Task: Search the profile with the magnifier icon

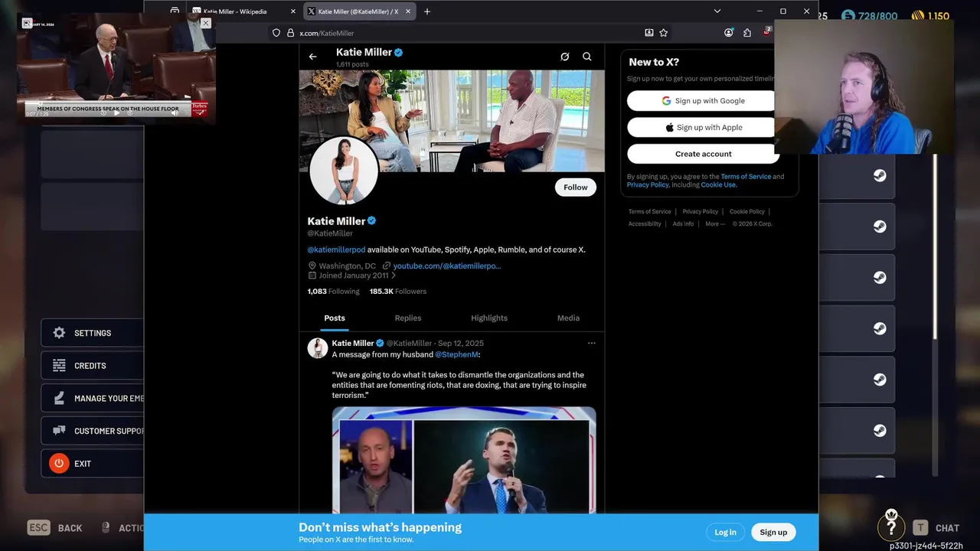Action: click(x=587, y=57)
